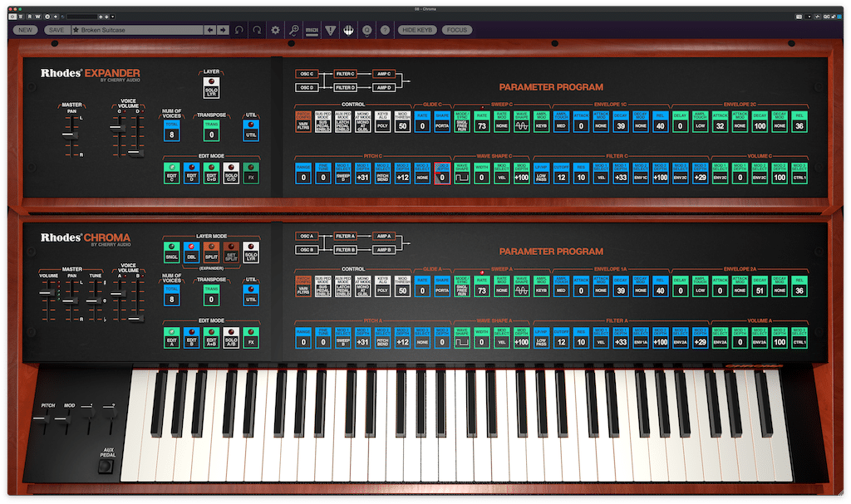Enable EDIT A in Chroma edit mode
Viewport: 851px width, 504px height.
171,337
